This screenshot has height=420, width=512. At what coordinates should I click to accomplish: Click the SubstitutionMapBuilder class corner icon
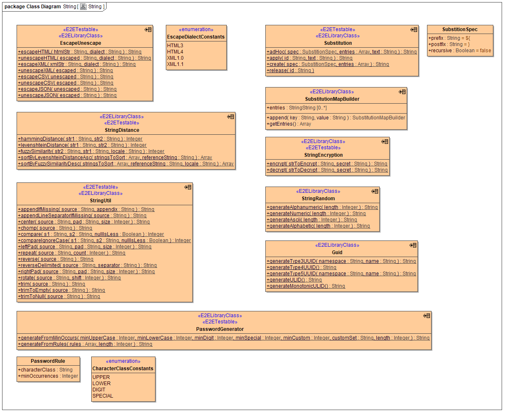(402, 92)
